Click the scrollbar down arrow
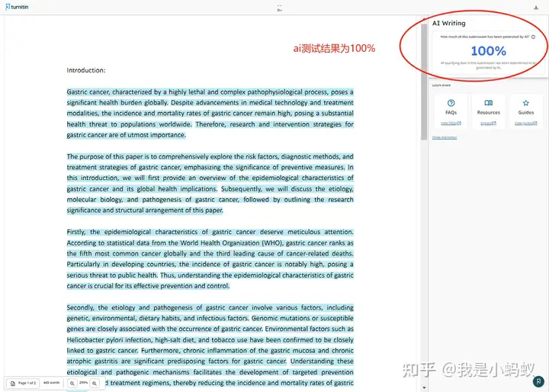The height and width of the screenshot is (392, 549). point(424,387)
